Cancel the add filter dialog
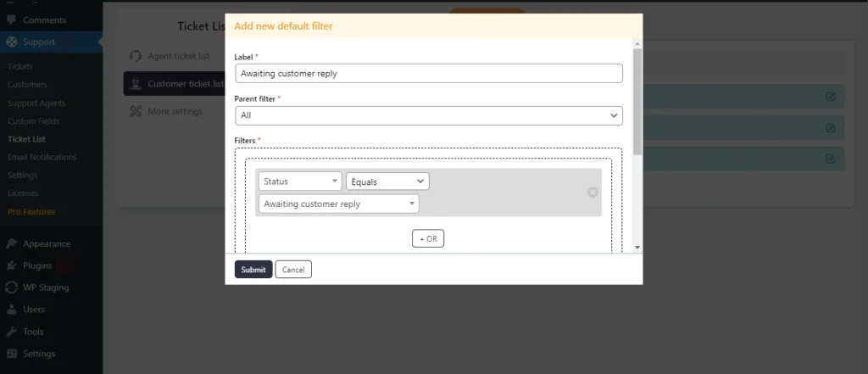The height and width of the screenshot is (374, 868). (293, 270)
